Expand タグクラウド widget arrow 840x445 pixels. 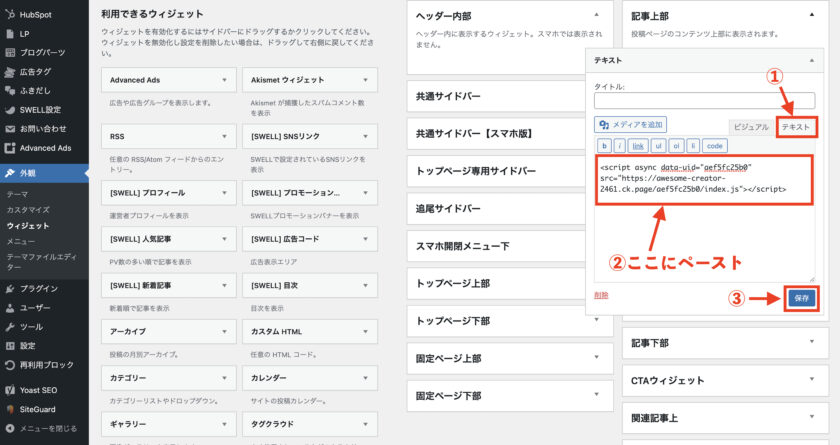pyautogui.click(x=365, y=424)
